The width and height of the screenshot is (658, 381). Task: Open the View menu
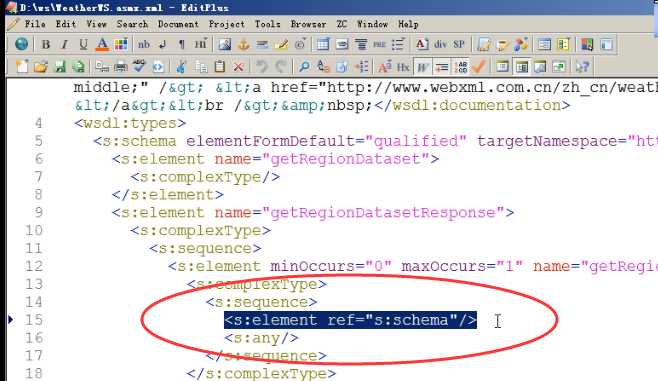point(97,24)
